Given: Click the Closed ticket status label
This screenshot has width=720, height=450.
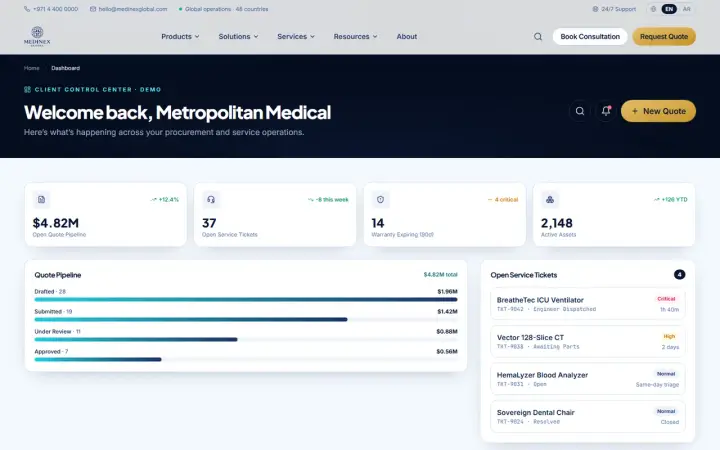Looking at the screenshot, I should tap(669, 422).
